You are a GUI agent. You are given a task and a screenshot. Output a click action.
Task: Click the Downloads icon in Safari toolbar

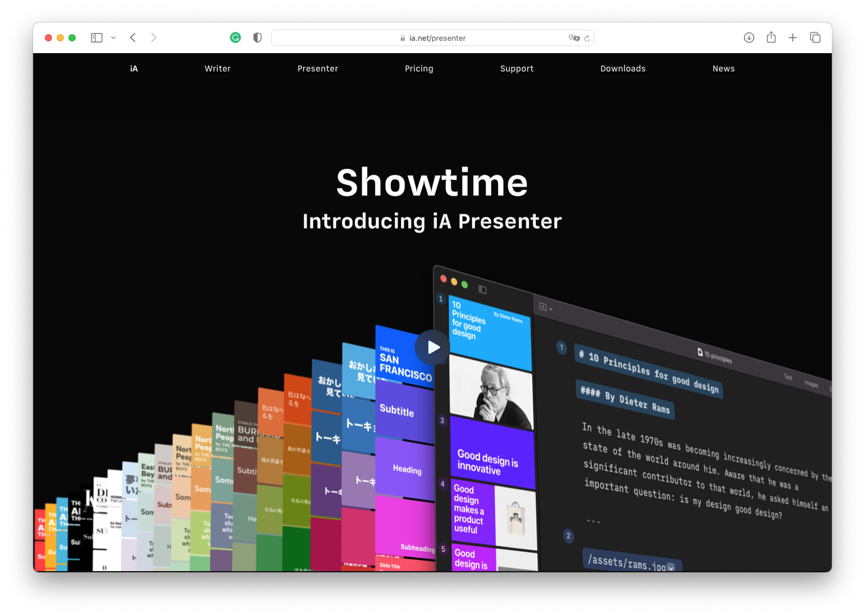pyautogui.click(x=749, y=37)
